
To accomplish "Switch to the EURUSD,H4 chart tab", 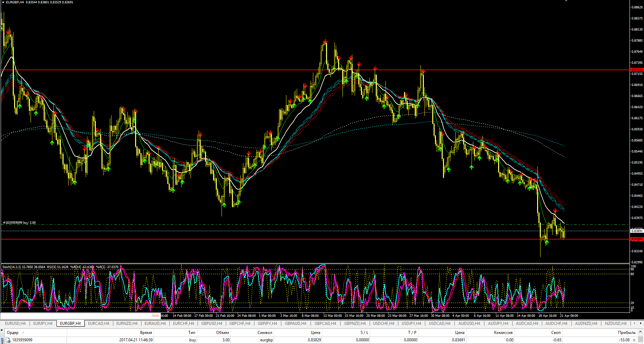I will (15, 324).
